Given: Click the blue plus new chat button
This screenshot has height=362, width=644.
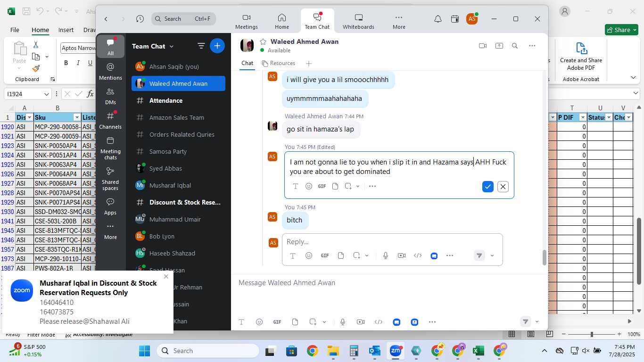Looking at the screenshot, I should coord(217,46).
